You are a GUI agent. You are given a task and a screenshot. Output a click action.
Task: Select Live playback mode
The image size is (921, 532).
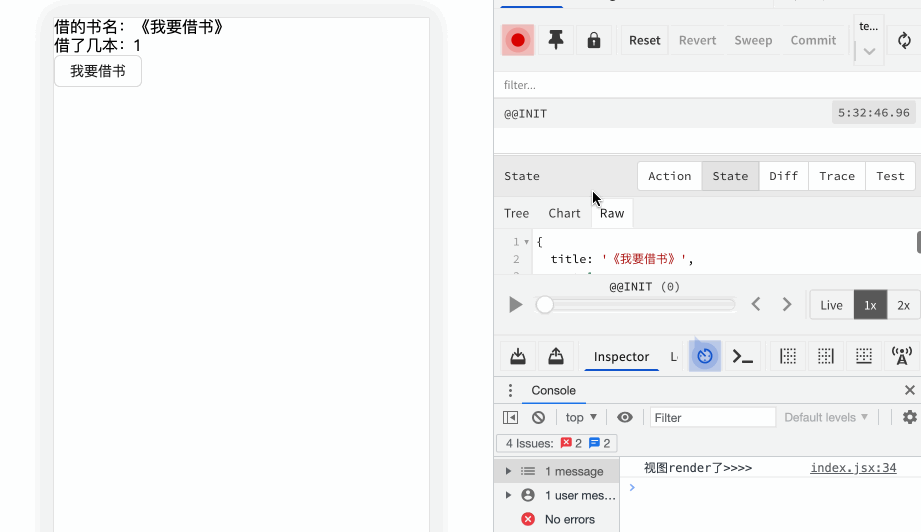pos(831,305)
